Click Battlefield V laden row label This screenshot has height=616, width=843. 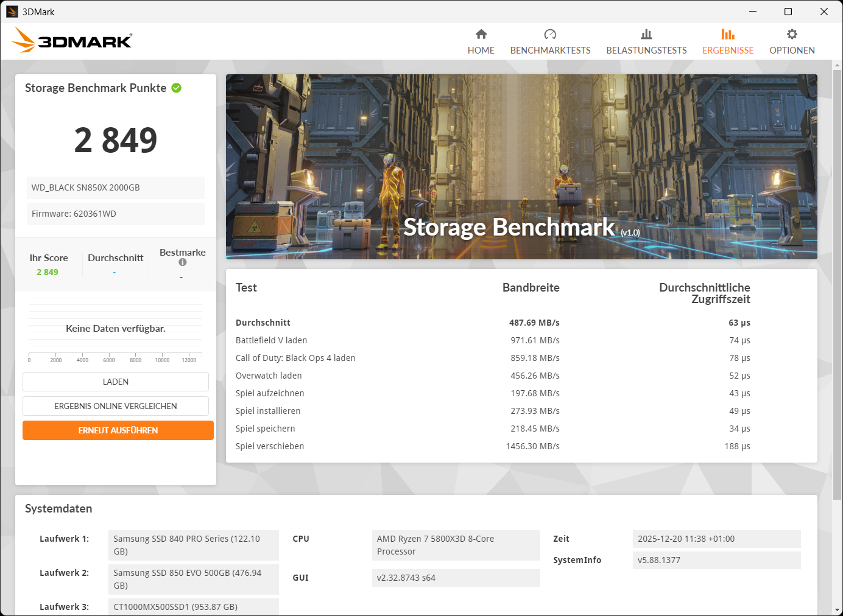click(x=271, y=340)
